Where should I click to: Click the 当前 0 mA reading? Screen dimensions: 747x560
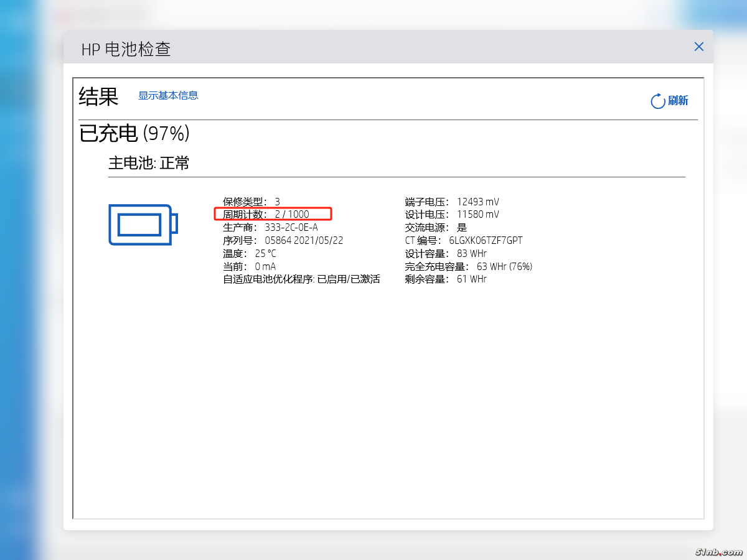click(250, 266)
